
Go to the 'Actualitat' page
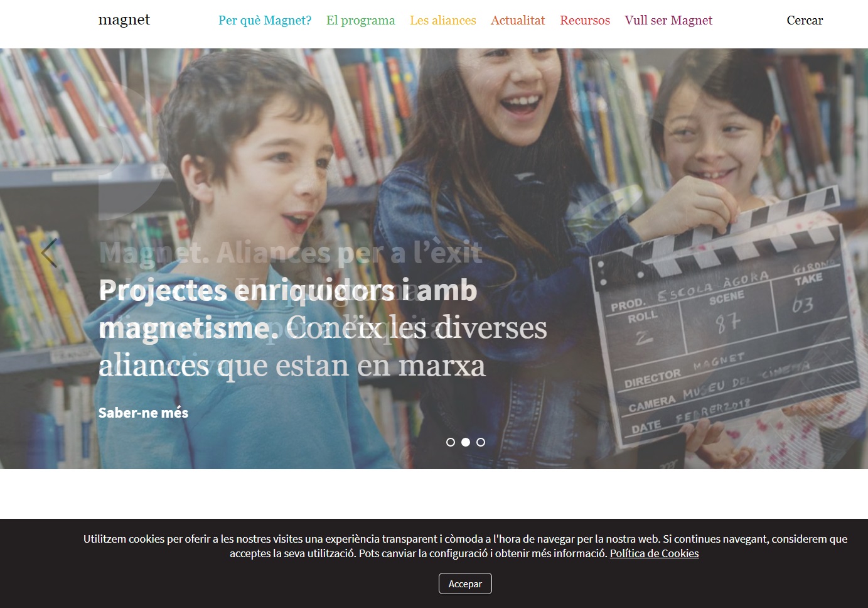pyautogui.click(x=518, y=20)
